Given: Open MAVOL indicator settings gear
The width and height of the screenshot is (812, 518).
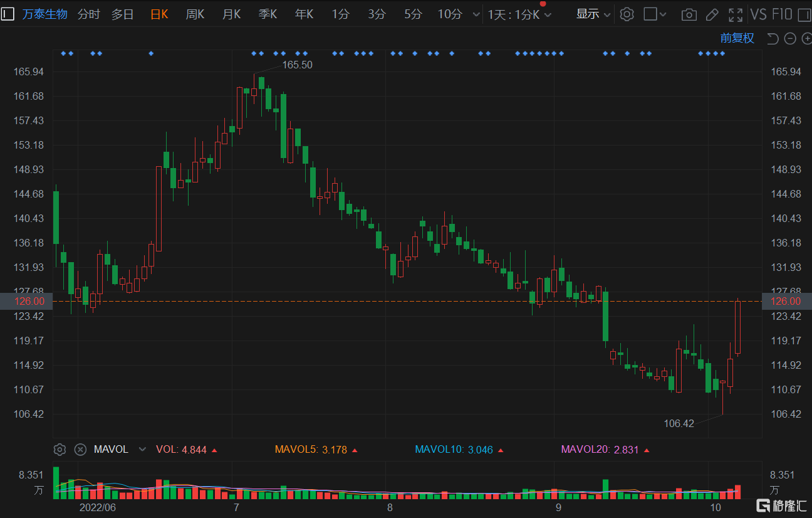Looking at the screenshot, I should pos(60,449).
